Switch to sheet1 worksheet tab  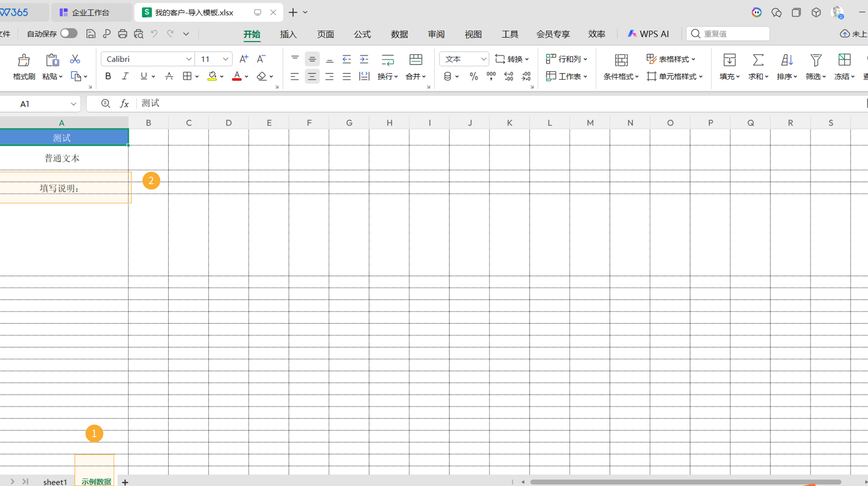click(x=55, y=482)
